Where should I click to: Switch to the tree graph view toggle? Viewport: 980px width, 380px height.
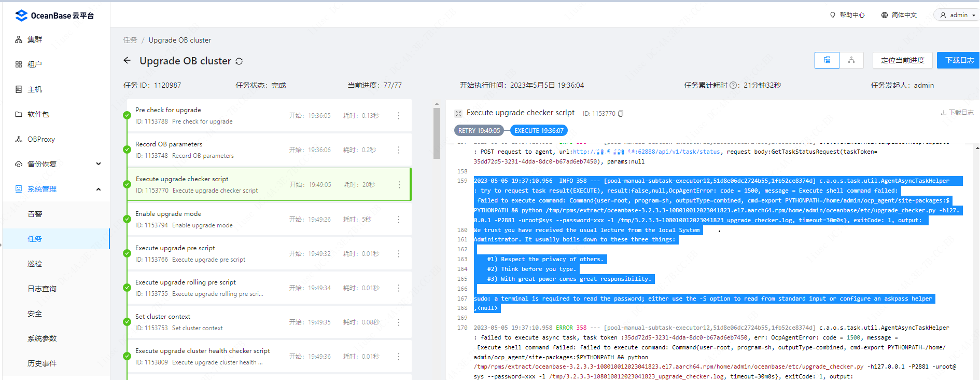coord(851,60)
